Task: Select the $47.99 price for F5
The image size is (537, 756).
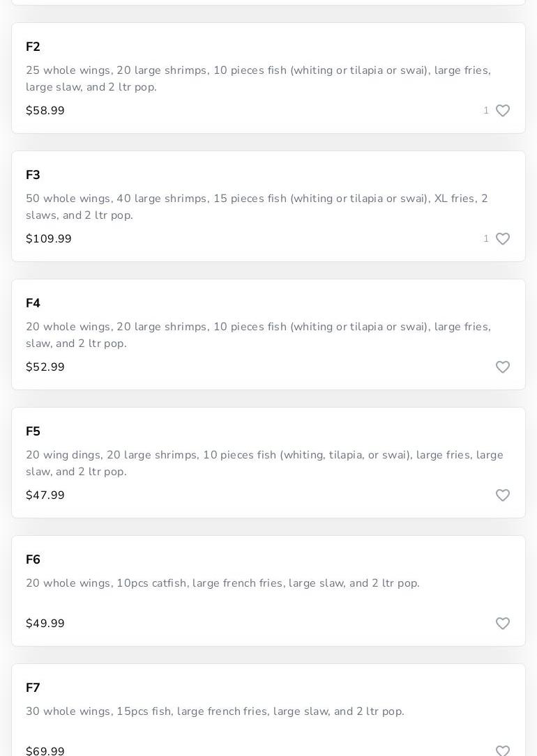Action: (45, 495)
